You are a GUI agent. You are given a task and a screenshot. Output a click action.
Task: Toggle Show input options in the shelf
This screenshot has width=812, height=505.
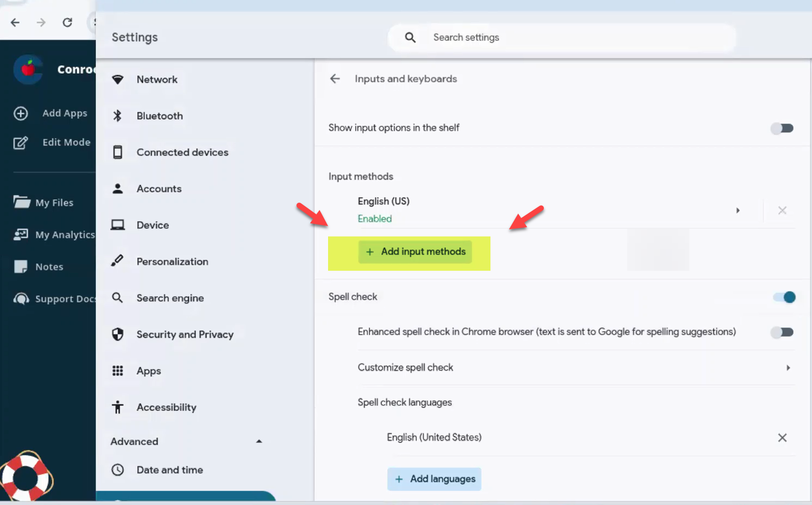[x=782, y=128]
